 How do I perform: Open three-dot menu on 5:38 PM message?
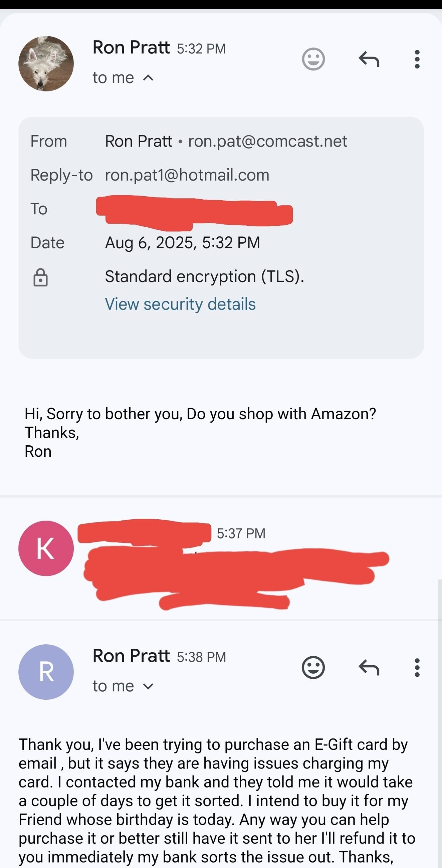tap(417, 667)
